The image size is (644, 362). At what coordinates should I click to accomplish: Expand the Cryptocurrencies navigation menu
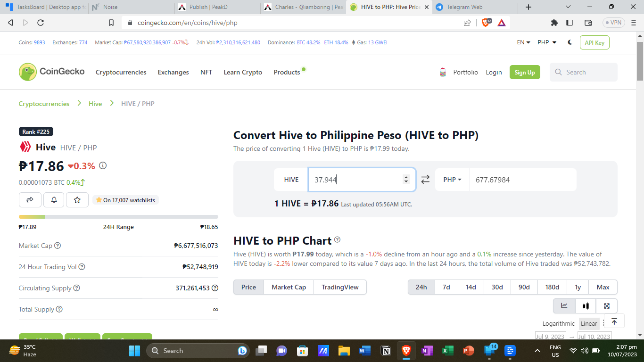[121, 72]
